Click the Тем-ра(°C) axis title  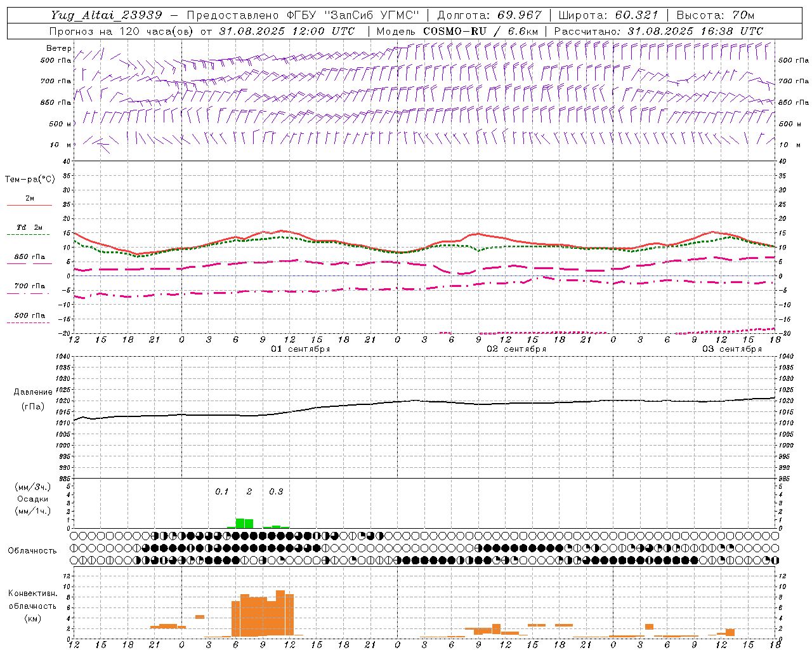[x=30, y=180]
